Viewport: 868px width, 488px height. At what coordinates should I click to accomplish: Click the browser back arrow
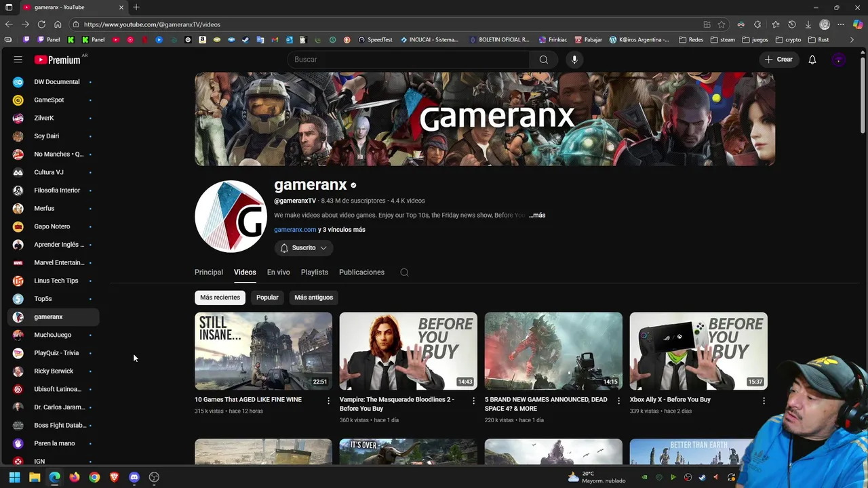click(x=9, y=24)
